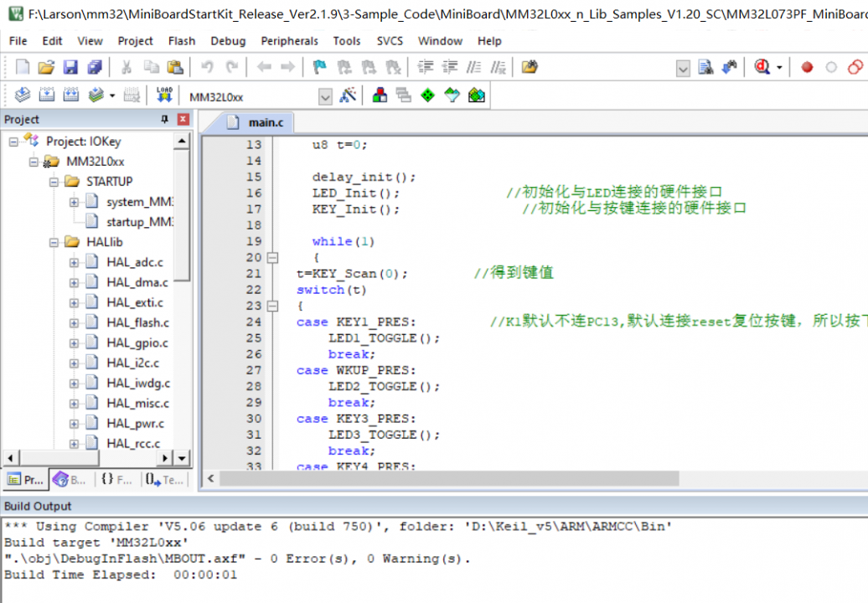Screen dimensions: 868x603
Task: Click the Build Time Elapsed line in Build Output
Action: click(x=120, y=575)
